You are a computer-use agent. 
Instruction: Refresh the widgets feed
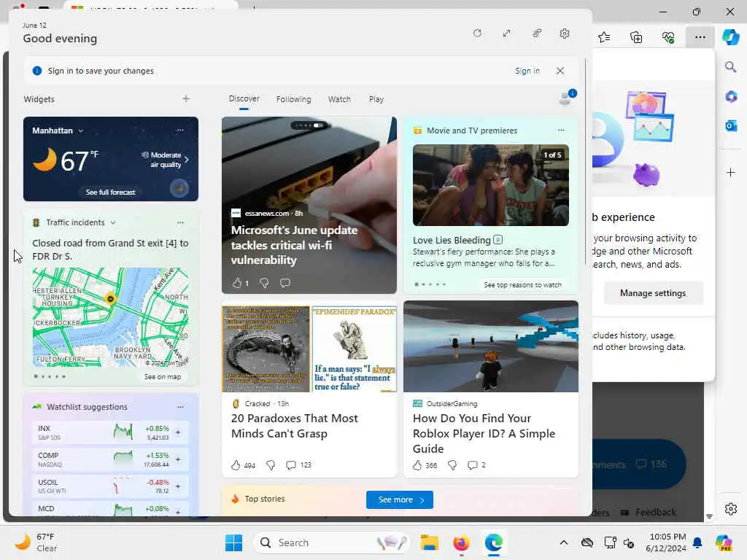[477, 34]
